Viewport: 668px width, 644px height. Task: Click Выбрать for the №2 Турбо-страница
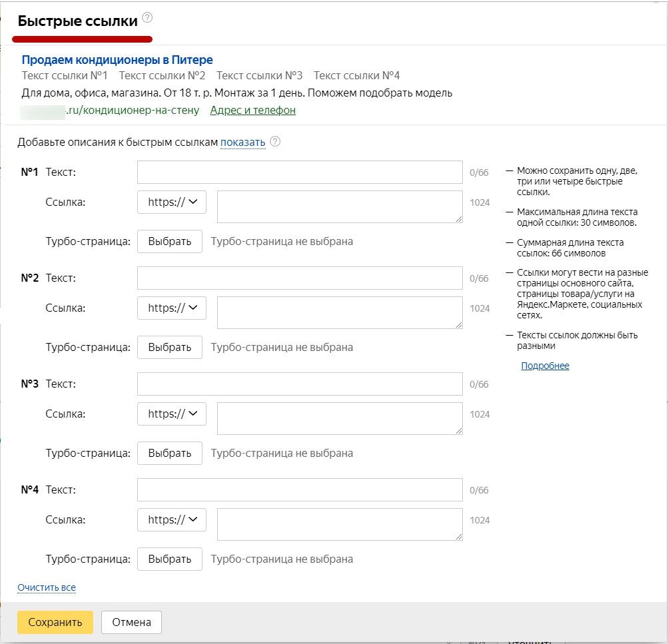pos(170,348)
